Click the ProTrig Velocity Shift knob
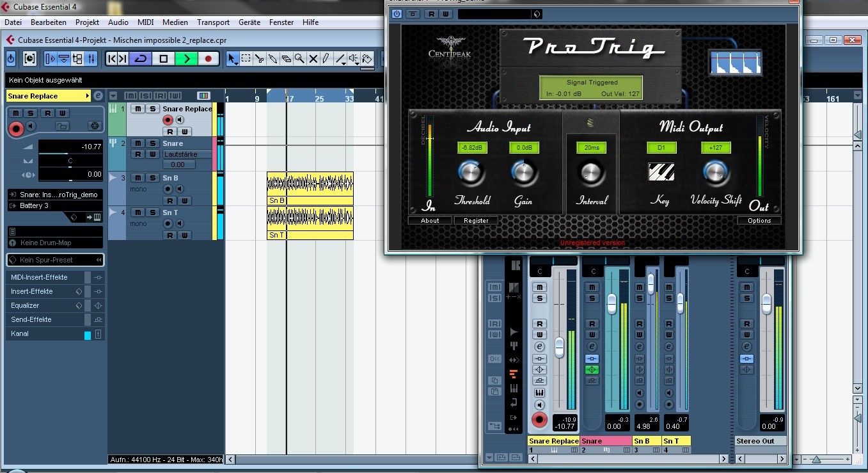This screenshot has height=473, width=868. [x=716, y=173]
